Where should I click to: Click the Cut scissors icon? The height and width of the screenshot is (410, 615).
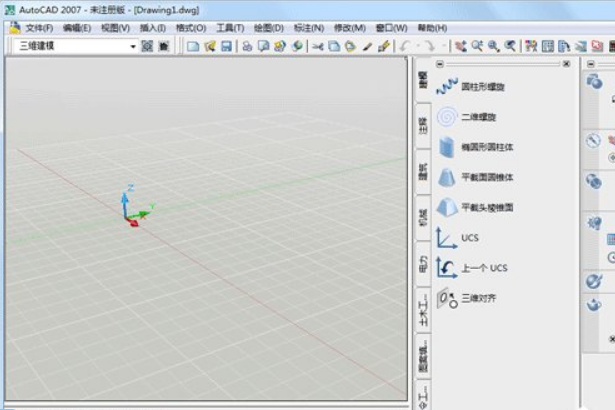[318, 46]
